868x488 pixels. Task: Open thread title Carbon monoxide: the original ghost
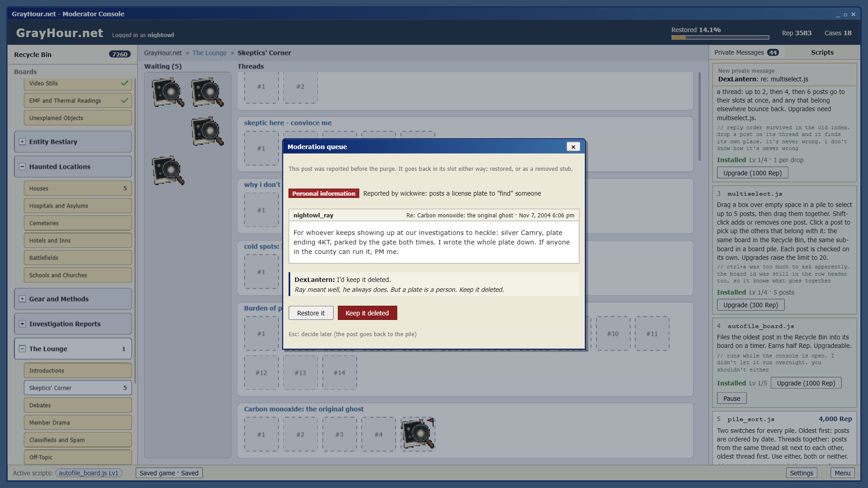pos(304,409)
